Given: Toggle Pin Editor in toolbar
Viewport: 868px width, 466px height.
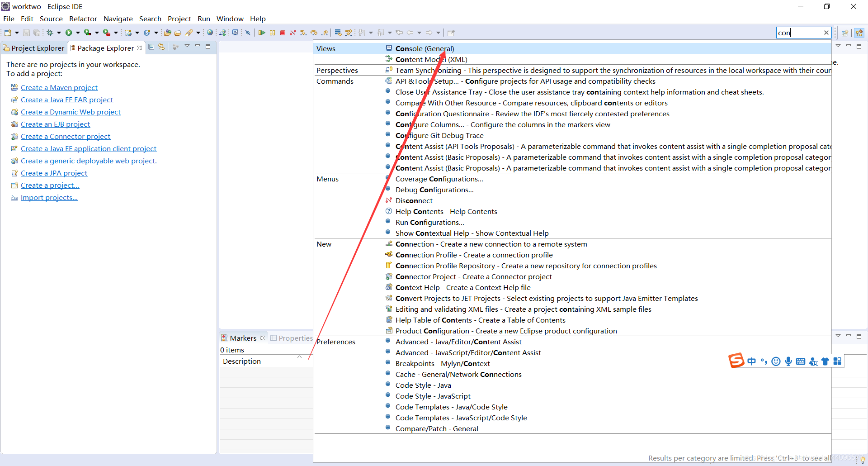Looking at the screenshot, I should click(x=451, y=33).
